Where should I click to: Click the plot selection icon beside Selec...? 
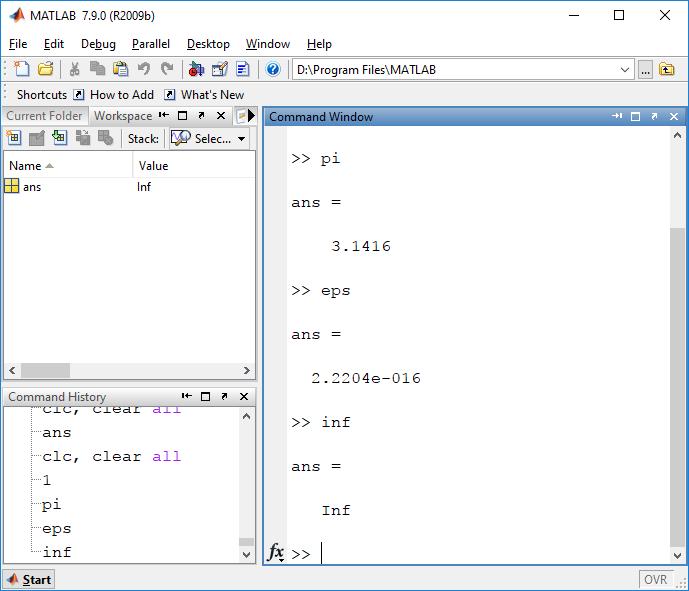[x=180, y=138]
